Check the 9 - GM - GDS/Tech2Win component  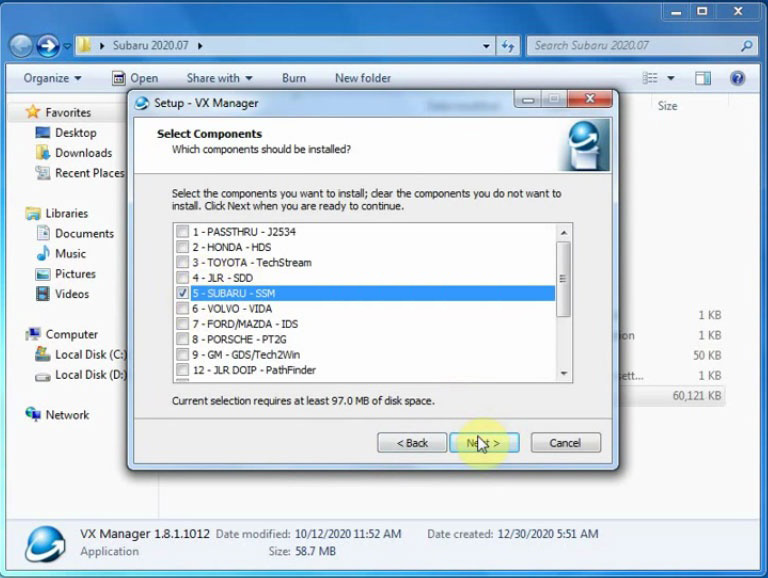pos(182,355)
